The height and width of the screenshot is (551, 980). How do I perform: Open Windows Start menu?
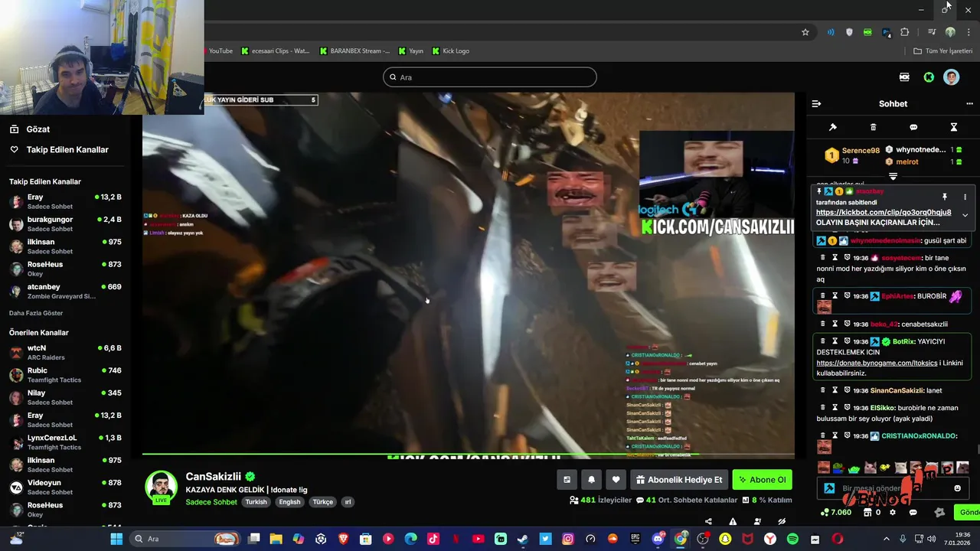[x=116, y=539]
